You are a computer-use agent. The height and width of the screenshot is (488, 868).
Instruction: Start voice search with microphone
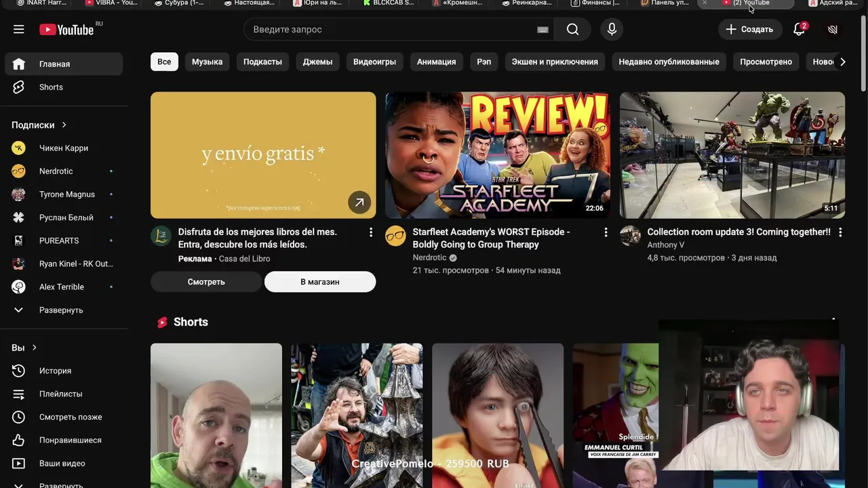click(x=612, y=29)
